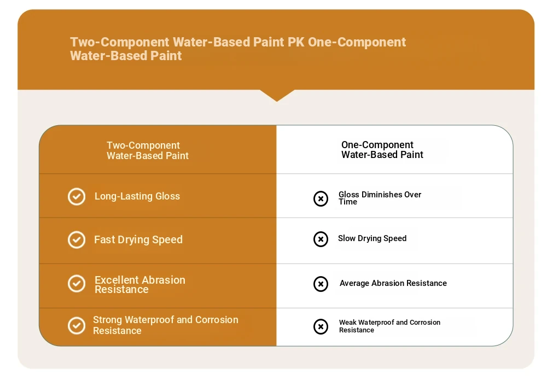Click the Gloss Diminishes Over Time text
Image resolution: width=547 pixels, height=392 pixels.
pos(380,198)
